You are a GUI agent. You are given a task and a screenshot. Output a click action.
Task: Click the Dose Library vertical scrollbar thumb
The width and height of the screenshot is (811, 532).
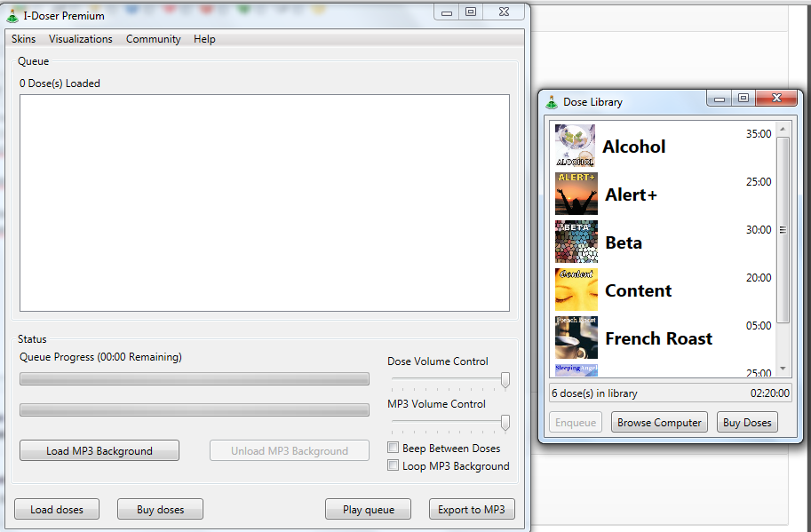pyautogui.click(x=783, y=230)
